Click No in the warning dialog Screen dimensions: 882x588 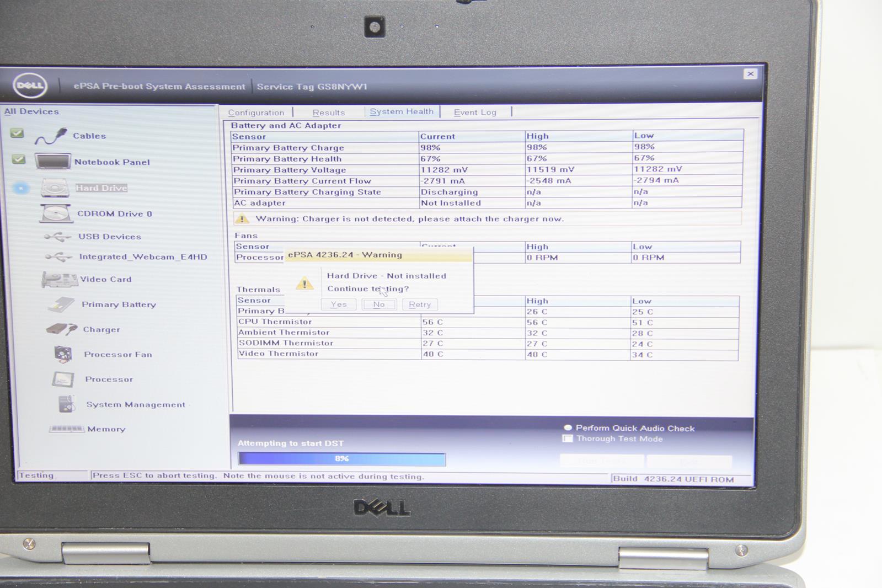coord(379,304)
